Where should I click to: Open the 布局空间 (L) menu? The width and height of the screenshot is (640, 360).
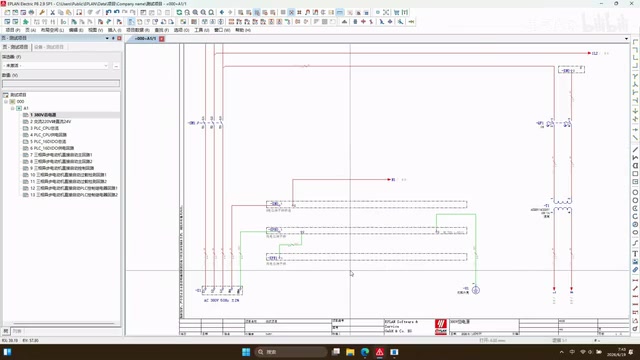pos(52,30)
